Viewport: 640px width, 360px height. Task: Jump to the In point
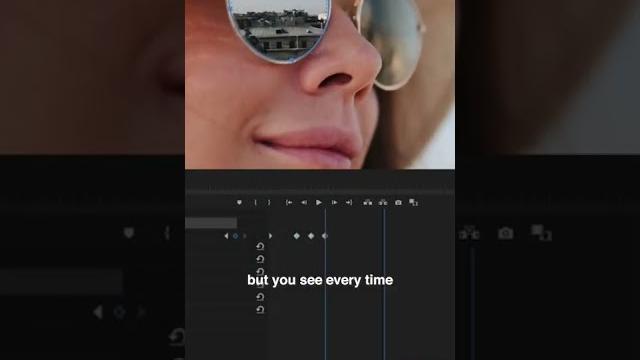pyautogui.click(x=289, y=202)
